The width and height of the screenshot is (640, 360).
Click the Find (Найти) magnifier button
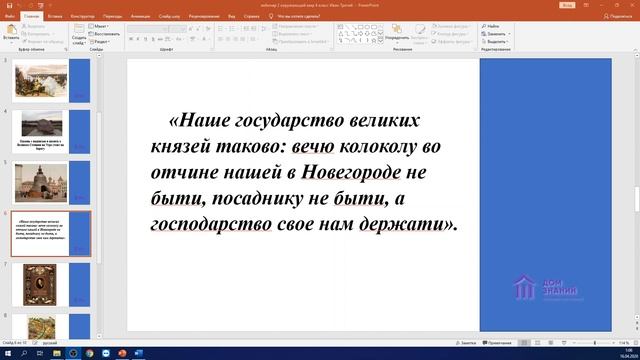[x=490, y=26]
